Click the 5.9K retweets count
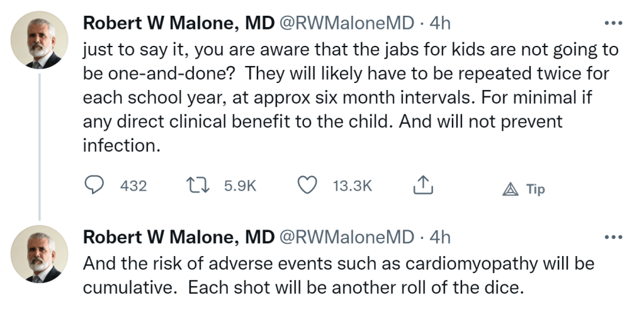Screen dimensions: 644x312 [x=240, y=186]
